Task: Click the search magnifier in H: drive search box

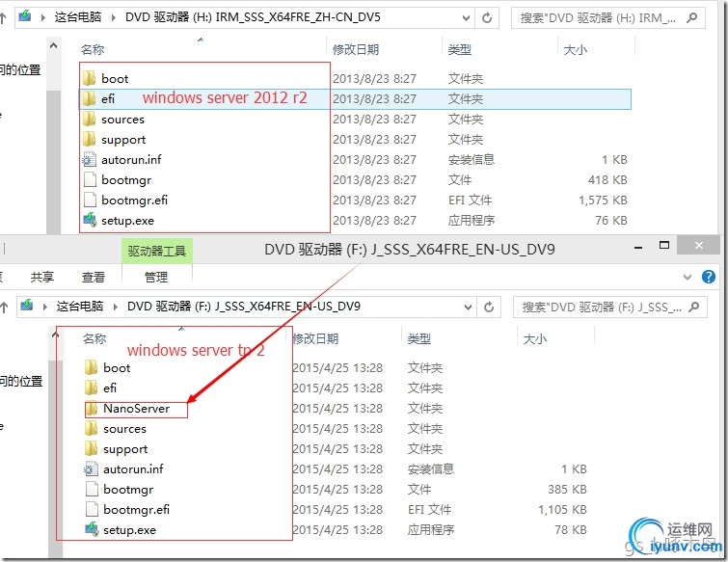Action: 691,17
